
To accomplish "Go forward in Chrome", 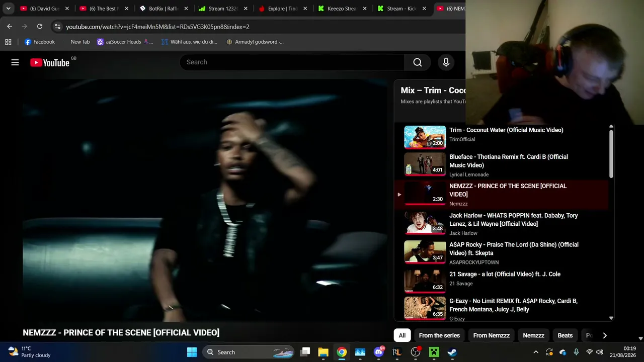I will click(24, 27).
